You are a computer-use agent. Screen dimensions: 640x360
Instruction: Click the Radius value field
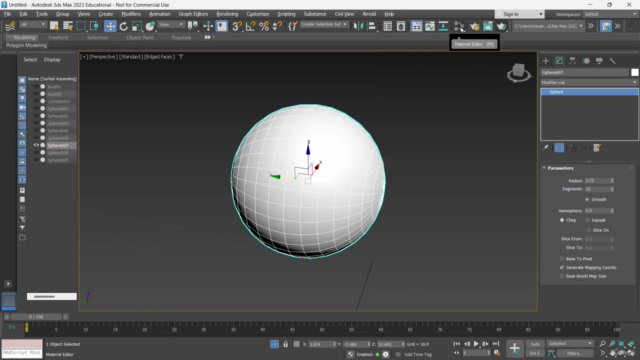click(597, 180)
